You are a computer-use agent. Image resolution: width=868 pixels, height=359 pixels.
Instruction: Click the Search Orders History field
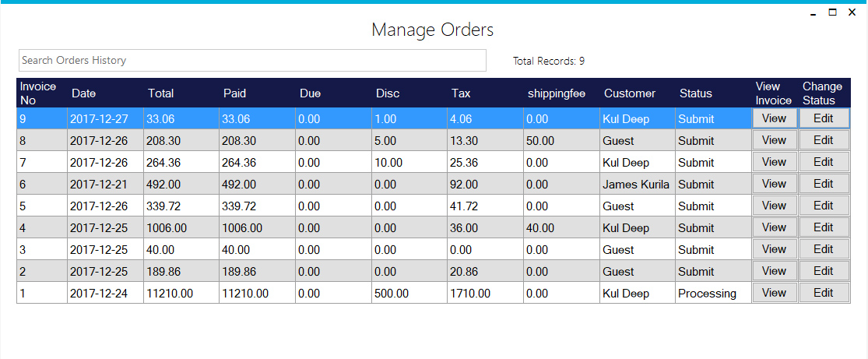(252, 60)
